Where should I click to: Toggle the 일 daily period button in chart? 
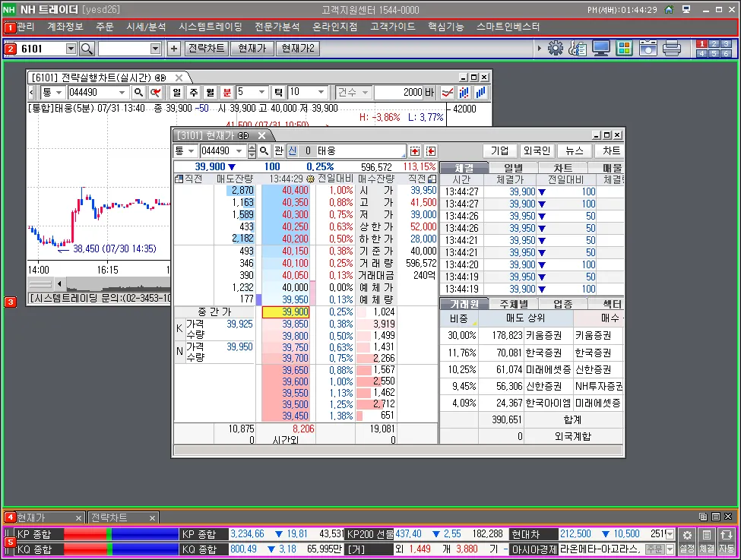point(177,92)
